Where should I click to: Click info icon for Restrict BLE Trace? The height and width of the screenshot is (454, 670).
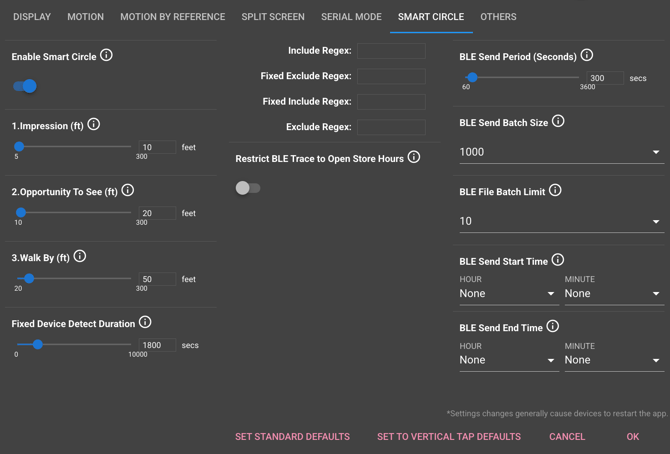pyautogui.click(x=414, y=157)
